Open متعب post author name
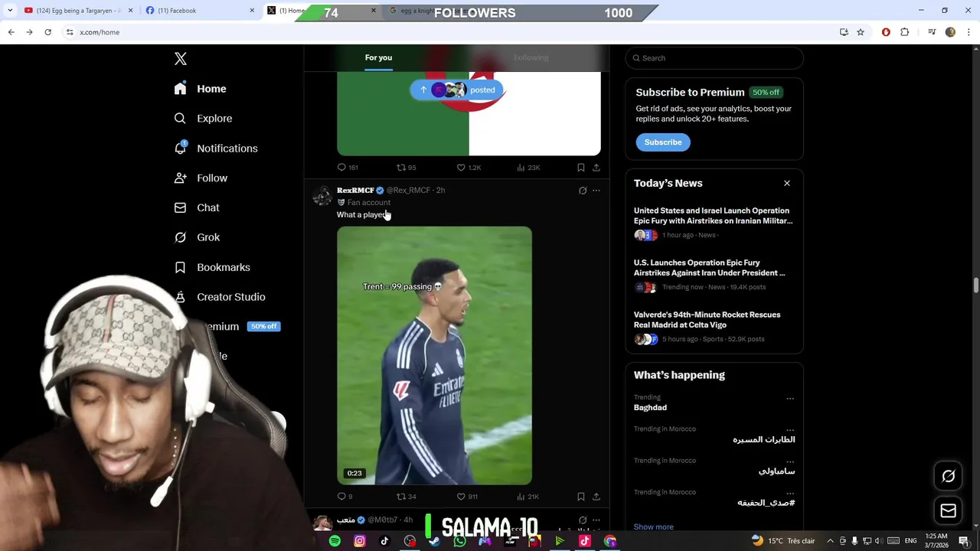 tap(346, 520)
